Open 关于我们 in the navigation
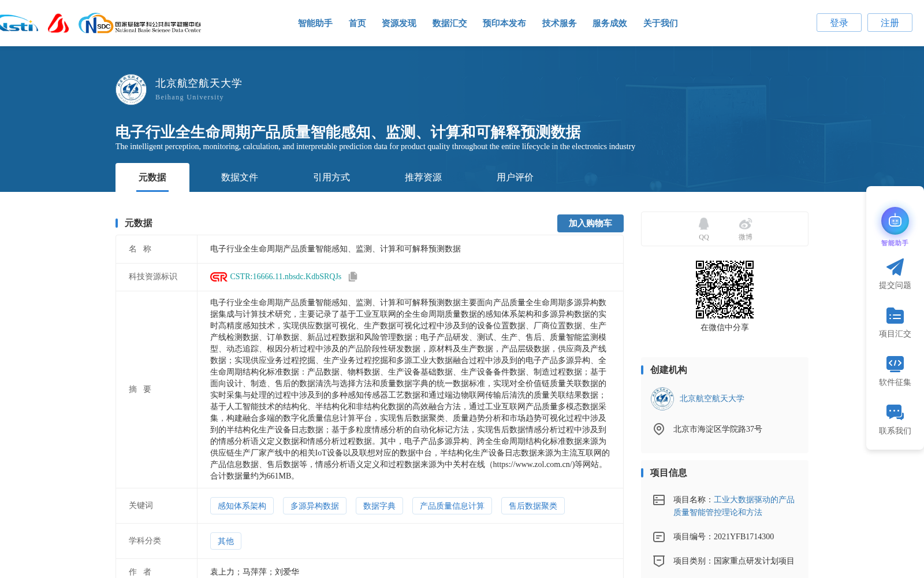This screenshot has width=924, height=578. point(661,23)
